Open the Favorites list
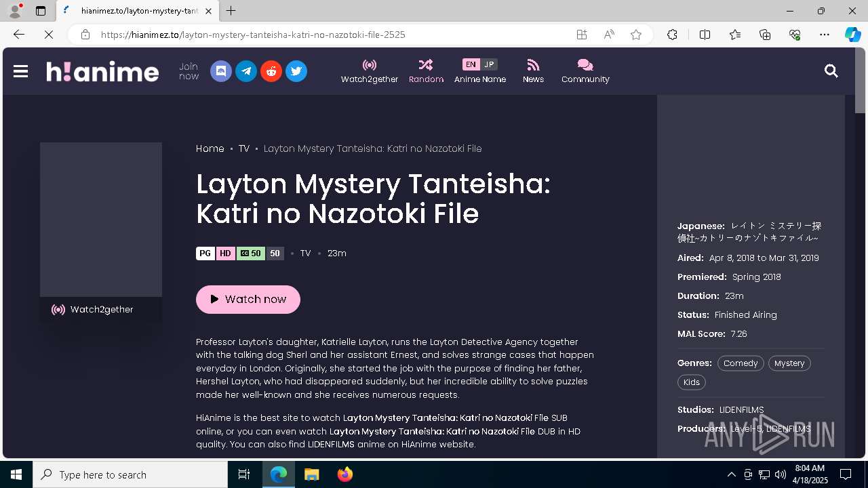This screenshot has height=488, width=868. (x=735, y=35)
